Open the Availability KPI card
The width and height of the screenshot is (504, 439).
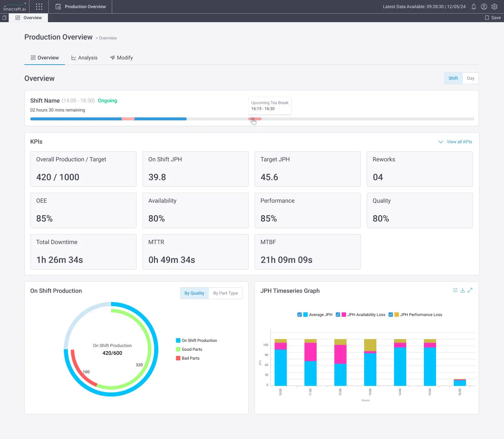pyautogui.click(x=196, y=210)
